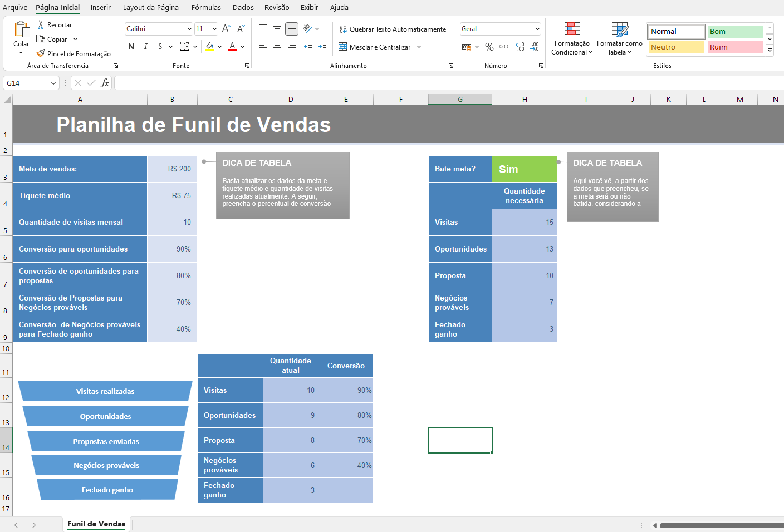Apply the Bom cell style
This screenshot has width=784, height=532.
pyautogui.click(x=735, y=32)
